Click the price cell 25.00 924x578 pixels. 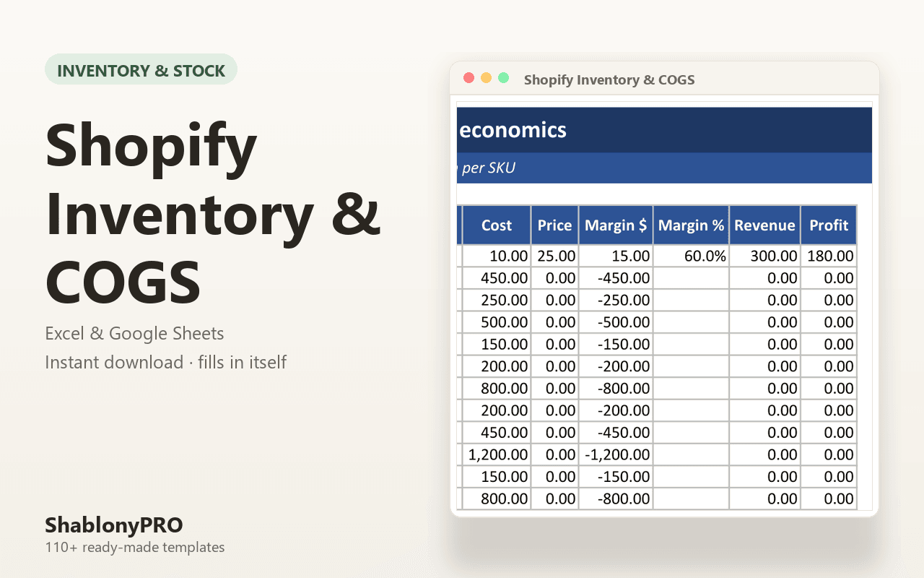554,256
